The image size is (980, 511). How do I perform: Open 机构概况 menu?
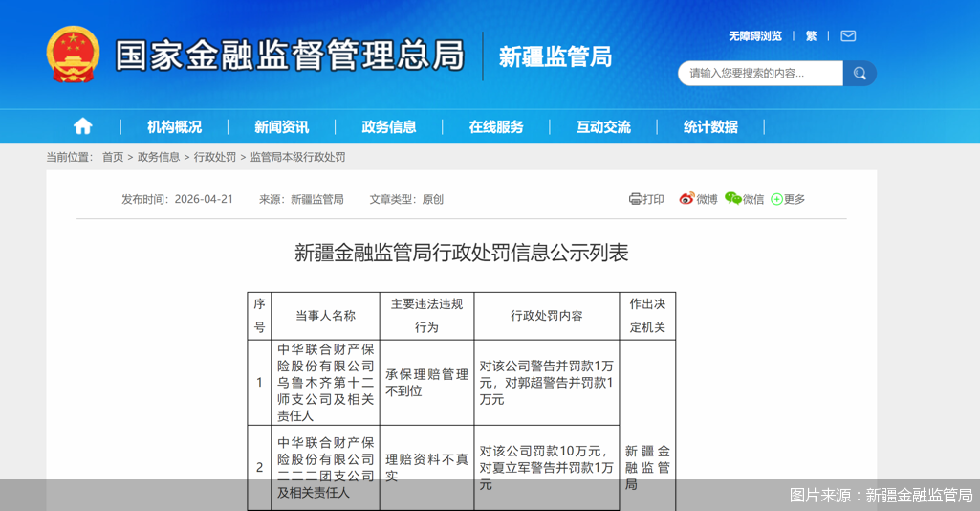click(x=174, y=127)
